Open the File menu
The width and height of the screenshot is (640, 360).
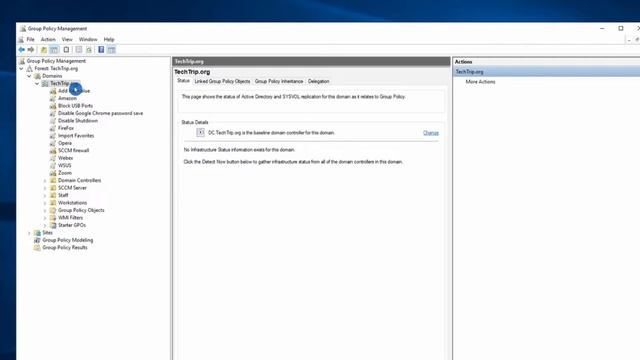pos(31,40)
